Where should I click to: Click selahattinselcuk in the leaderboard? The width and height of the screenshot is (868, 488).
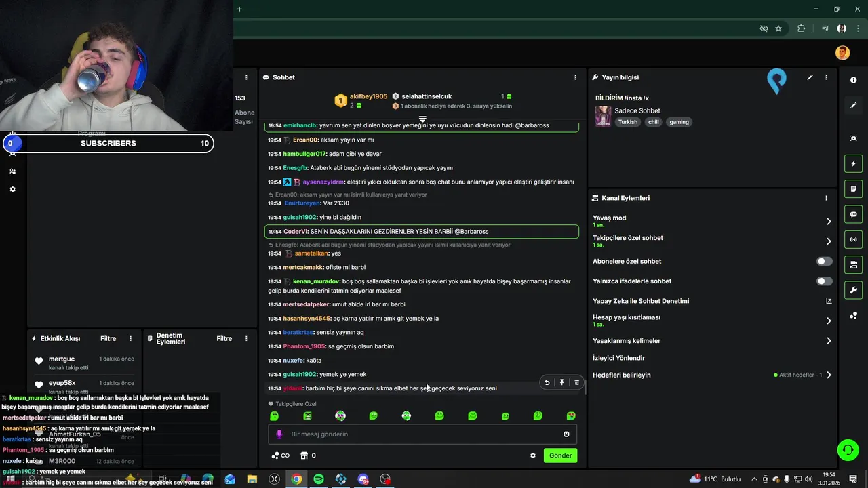pyautogui.click(x=427, y=96)
